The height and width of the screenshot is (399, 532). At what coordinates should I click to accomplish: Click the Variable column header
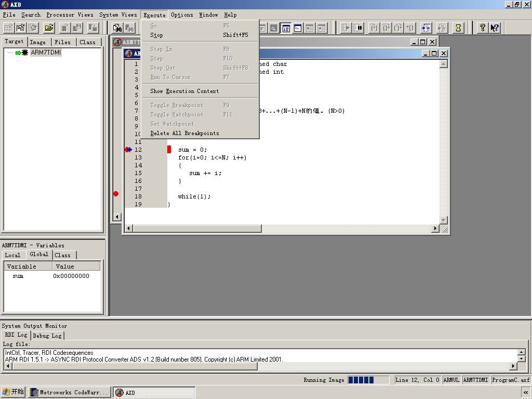pyautogui.click(x=28, y=267)
